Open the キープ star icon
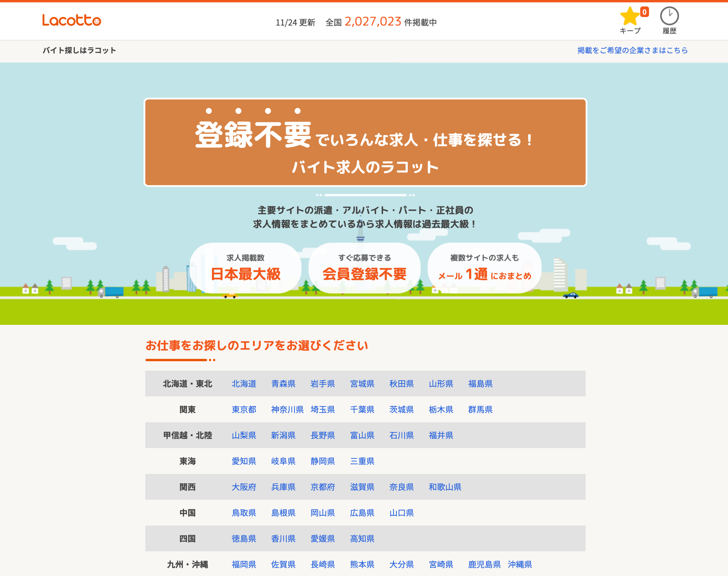Screen dimensions: 728x576 pos(629,17)
